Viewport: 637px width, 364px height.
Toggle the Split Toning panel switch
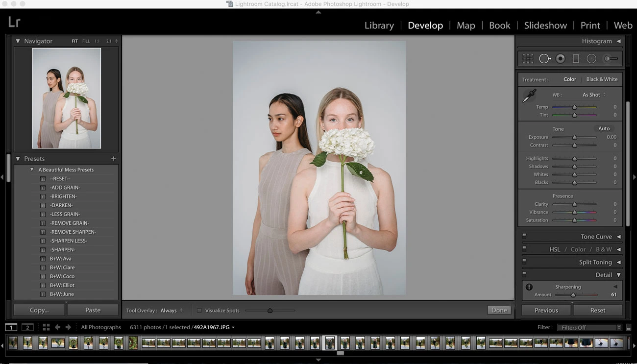[524, 262]
